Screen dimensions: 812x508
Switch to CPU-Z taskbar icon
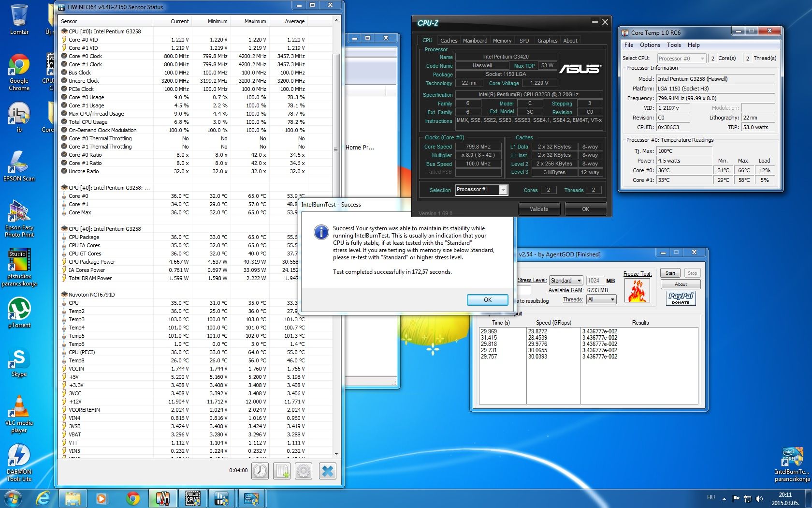(192, 498)
